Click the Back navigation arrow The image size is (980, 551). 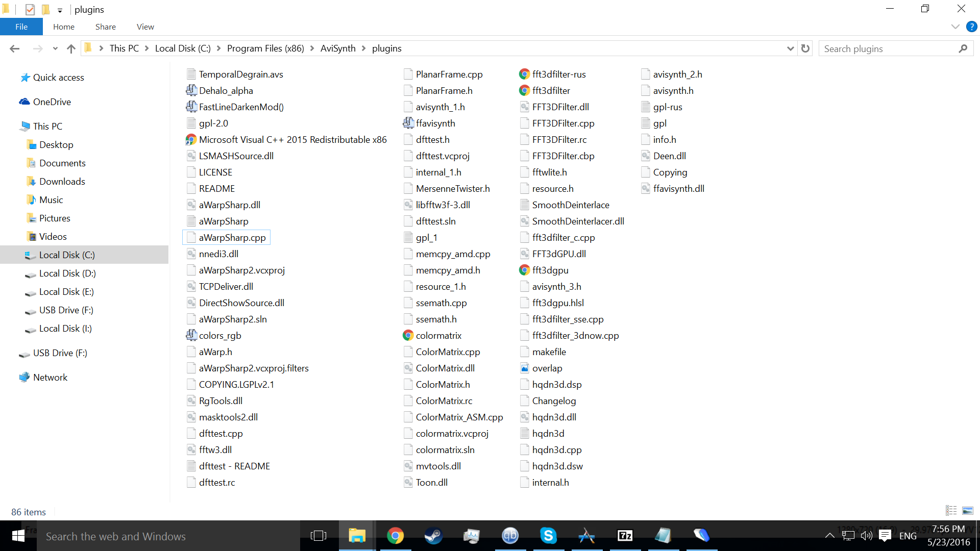coord(14,48)
